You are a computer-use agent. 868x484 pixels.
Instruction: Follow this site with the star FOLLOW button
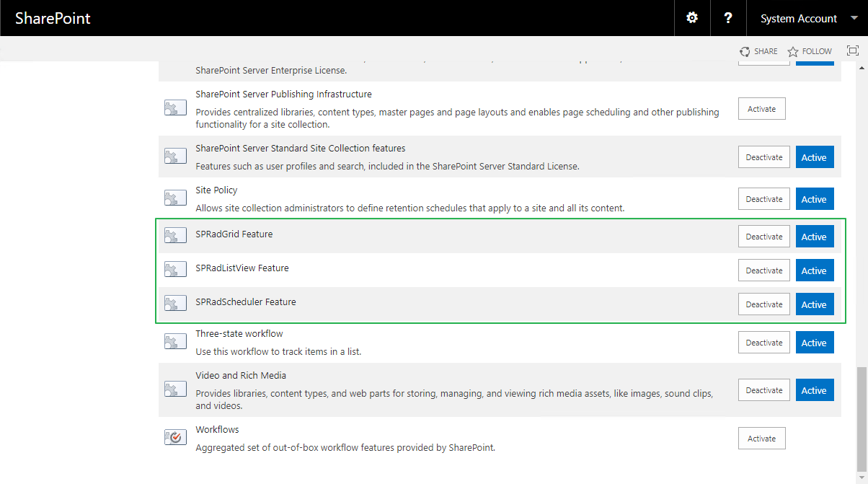click(810, 51)
